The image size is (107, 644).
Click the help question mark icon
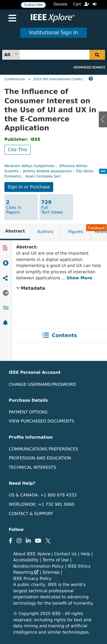pos(91,79)
